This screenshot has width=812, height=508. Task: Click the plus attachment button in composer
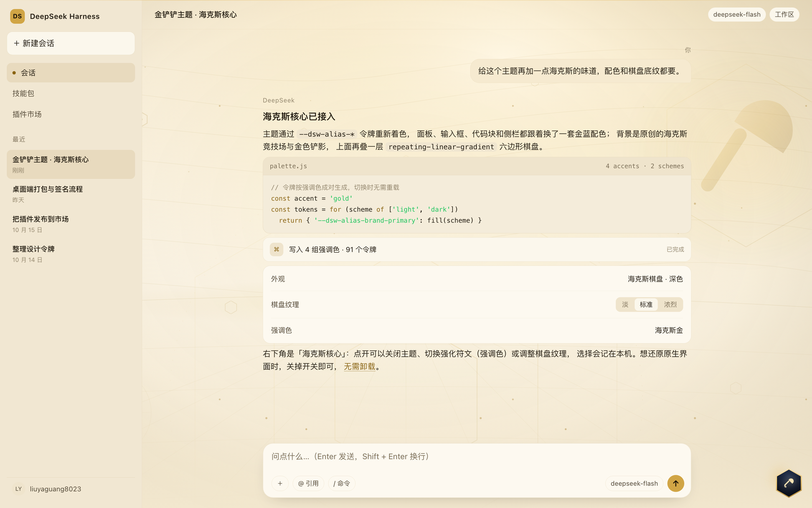point(280,484)
